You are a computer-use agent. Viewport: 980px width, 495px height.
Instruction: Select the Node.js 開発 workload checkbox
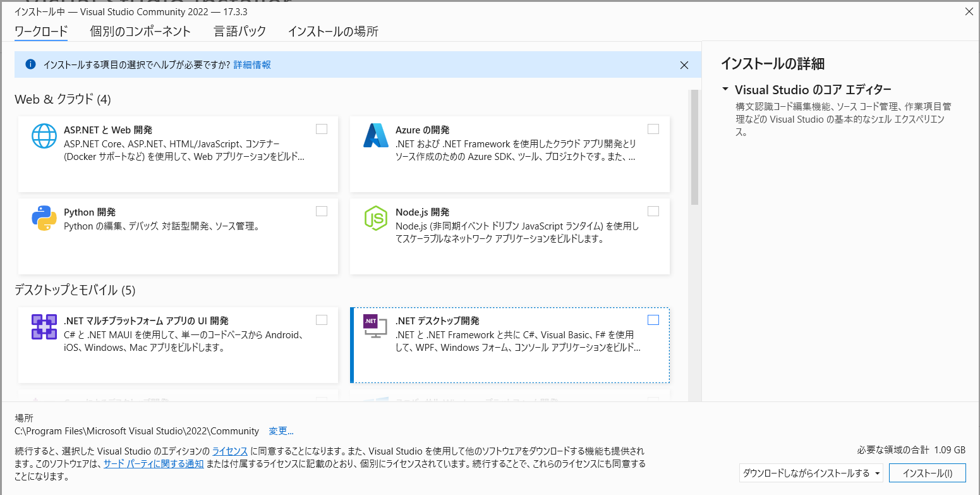tap(653, 211)
